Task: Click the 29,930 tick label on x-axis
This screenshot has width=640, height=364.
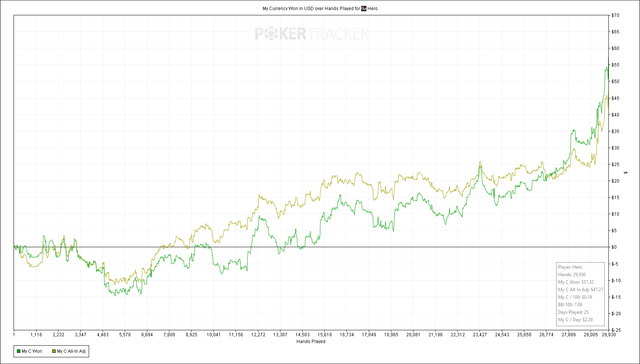Action: click(x=609, y=335)
